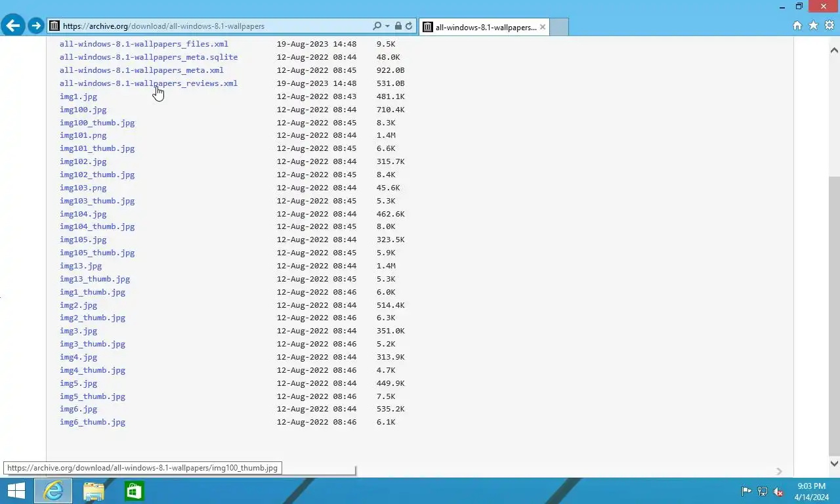Open all-windows-8.1-wallpapers_reviews.xml link

[x=148, y=83]
